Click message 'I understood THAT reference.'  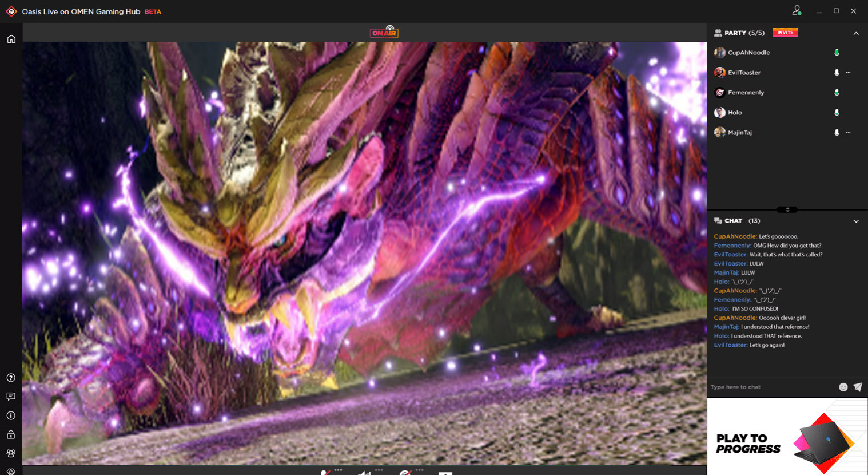pos(766,337)
